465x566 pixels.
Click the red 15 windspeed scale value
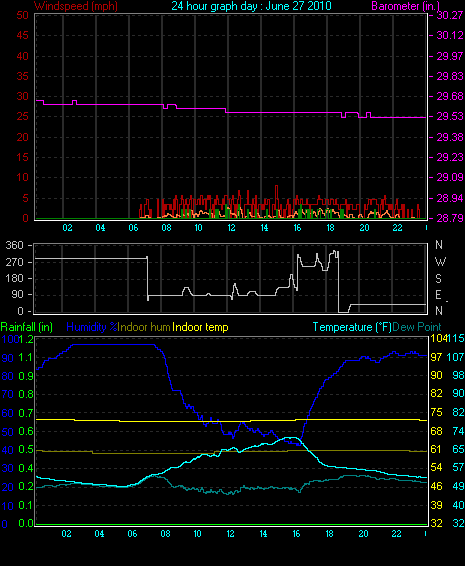tap(22, 157)
